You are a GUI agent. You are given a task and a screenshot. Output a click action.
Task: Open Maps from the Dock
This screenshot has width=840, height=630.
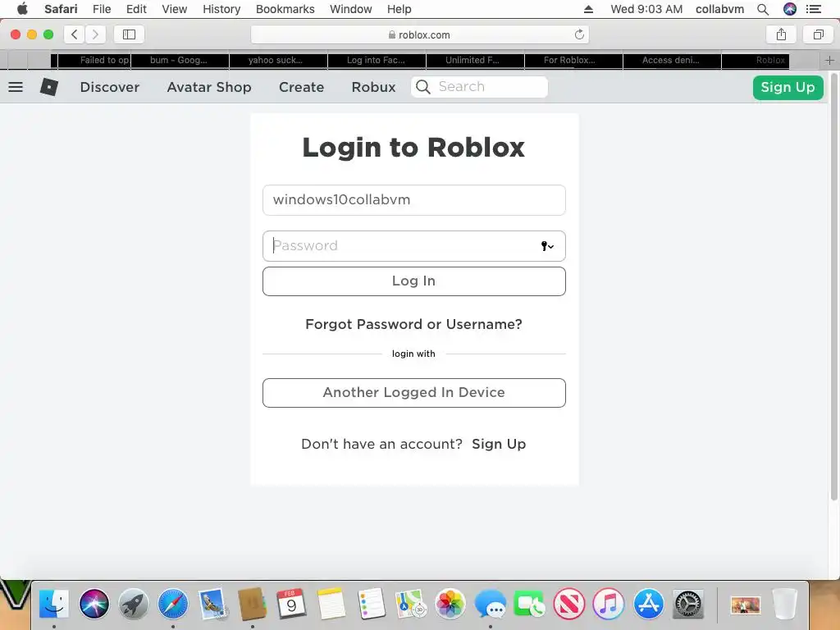point(410,604)
